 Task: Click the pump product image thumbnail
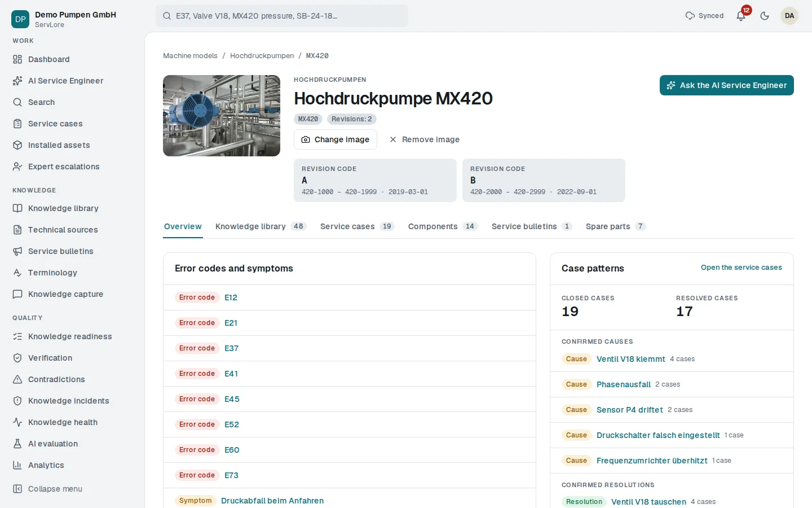[x=222, y=116]
